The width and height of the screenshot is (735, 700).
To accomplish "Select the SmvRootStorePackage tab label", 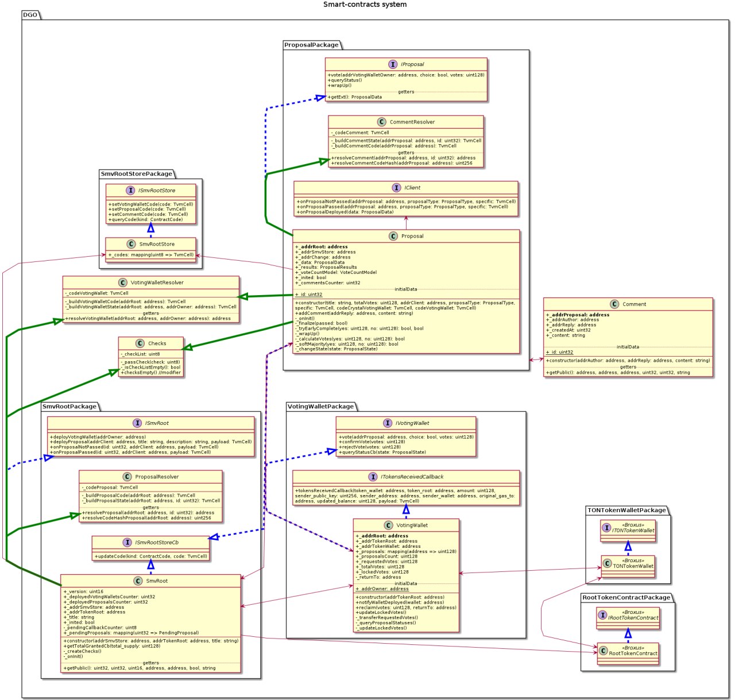I will click(x=136, y=174).
